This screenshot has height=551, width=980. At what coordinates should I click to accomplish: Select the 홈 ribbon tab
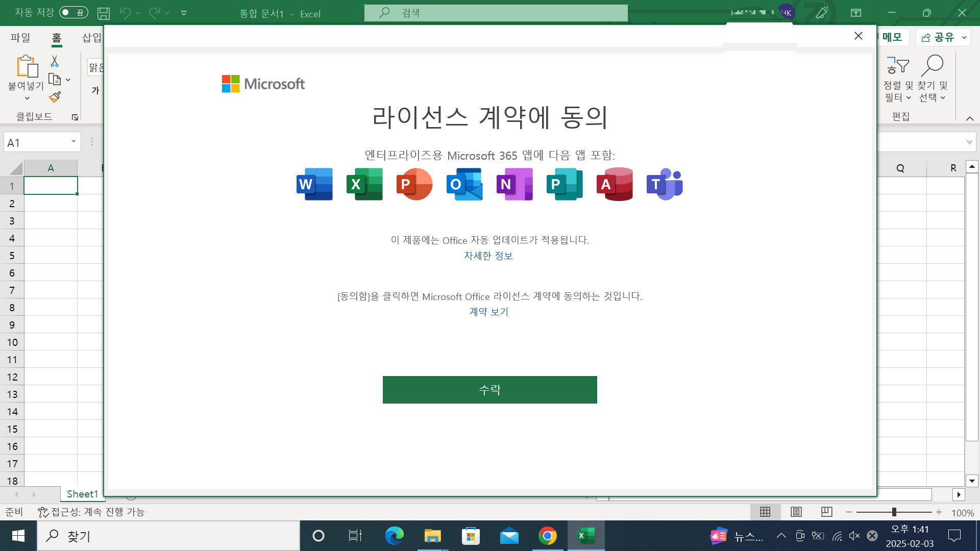point(56,37)
